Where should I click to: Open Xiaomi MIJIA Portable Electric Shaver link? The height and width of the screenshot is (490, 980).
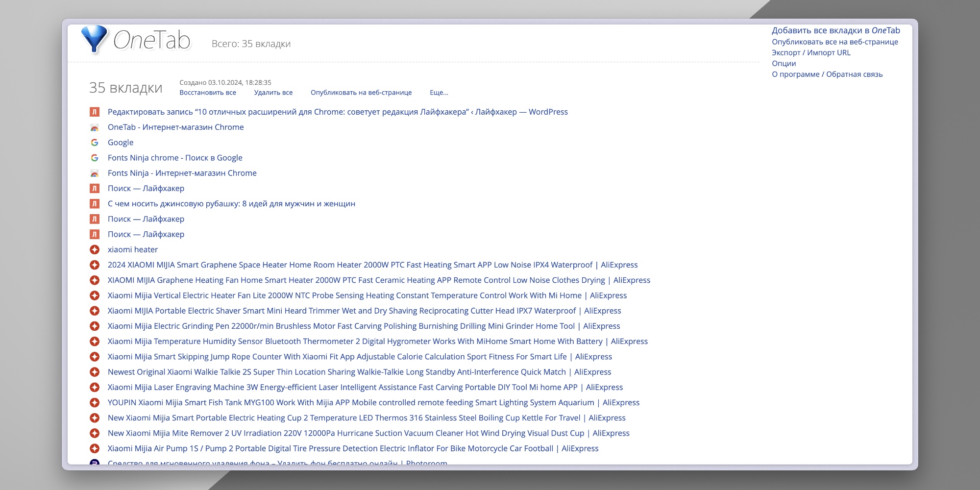tap(365, 311)
